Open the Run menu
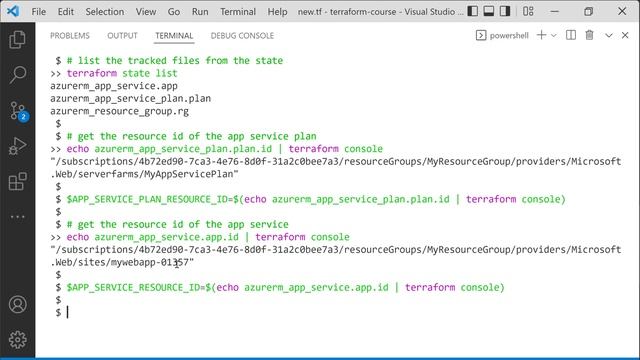Viewport: 640px width, 360px height. click(200, 12)
